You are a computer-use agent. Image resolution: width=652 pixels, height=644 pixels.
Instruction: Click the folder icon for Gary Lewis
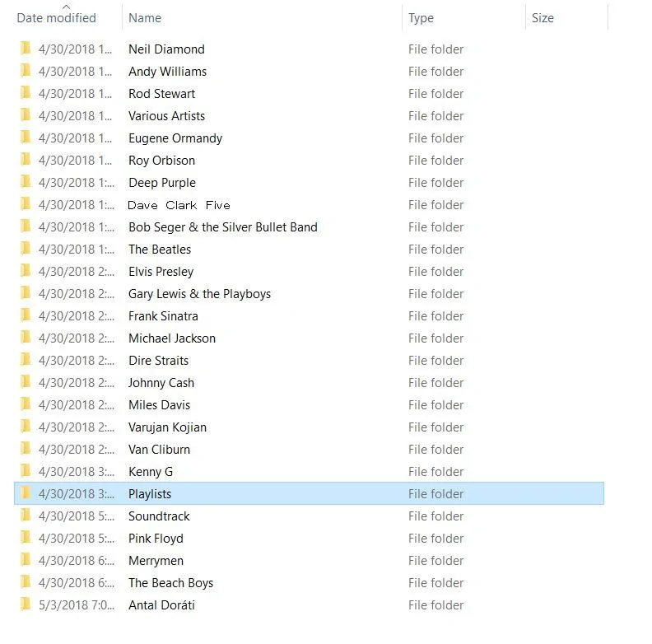(26, 293)
